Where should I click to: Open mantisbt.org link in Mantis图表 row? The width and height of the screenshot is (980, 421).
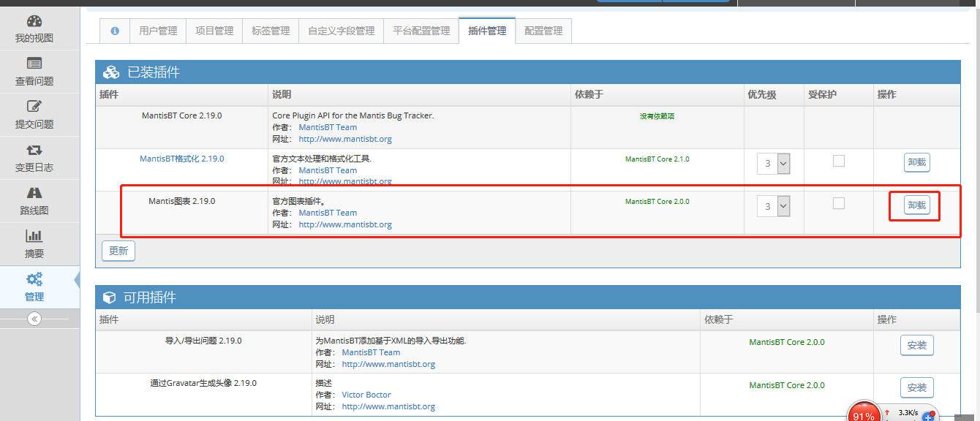[x=345, y=224]
